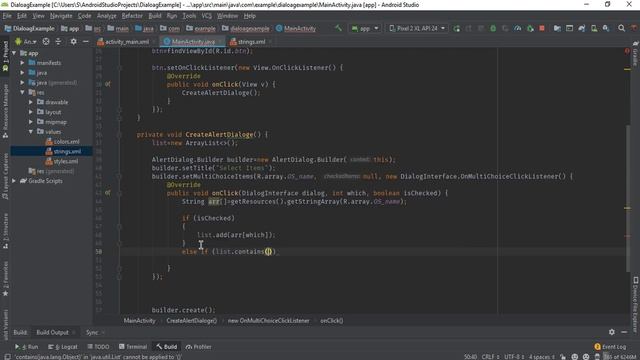Click the green Debug app bug icon

(x=493, y=28)
